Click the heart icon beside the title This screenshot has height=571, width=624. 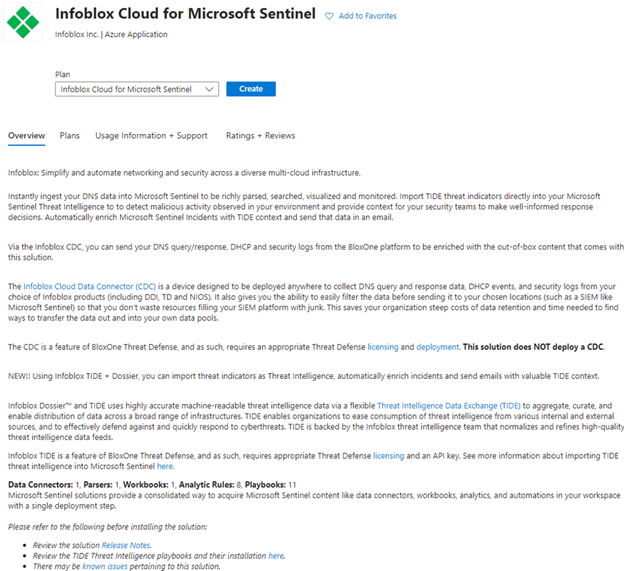tap(329, 16)
